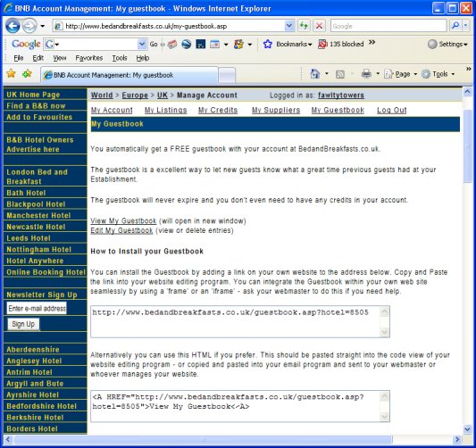The width and height of the screenshot is (476, 448).
Task: Expand the Google Toolbar overflow chevron
Action: [372, 43]
